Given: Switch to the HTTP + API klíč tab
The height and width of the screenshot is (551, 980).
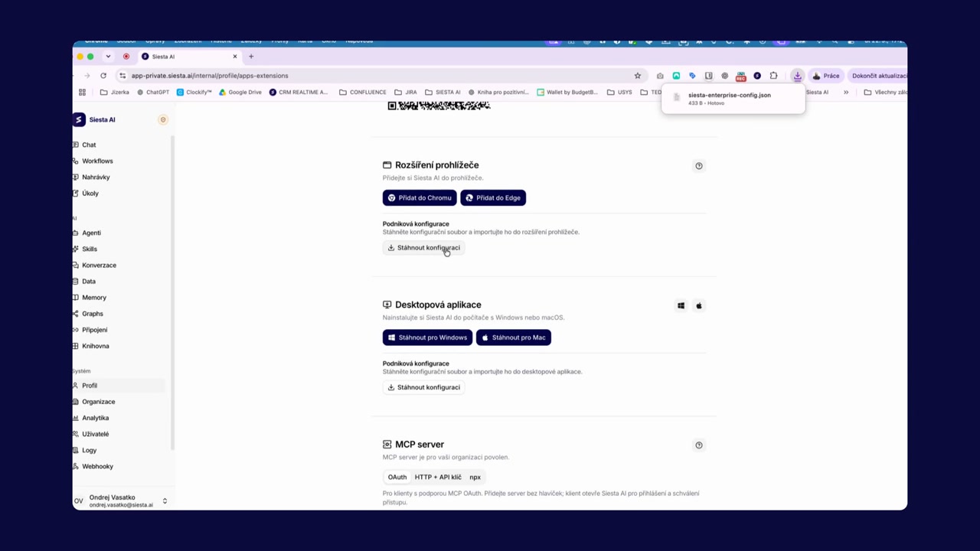Looking at the screenshot, I should tap(438, 477).
